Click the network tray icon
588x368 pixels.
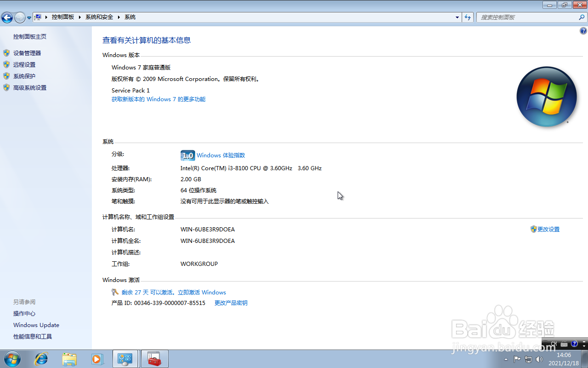[528, 359]
